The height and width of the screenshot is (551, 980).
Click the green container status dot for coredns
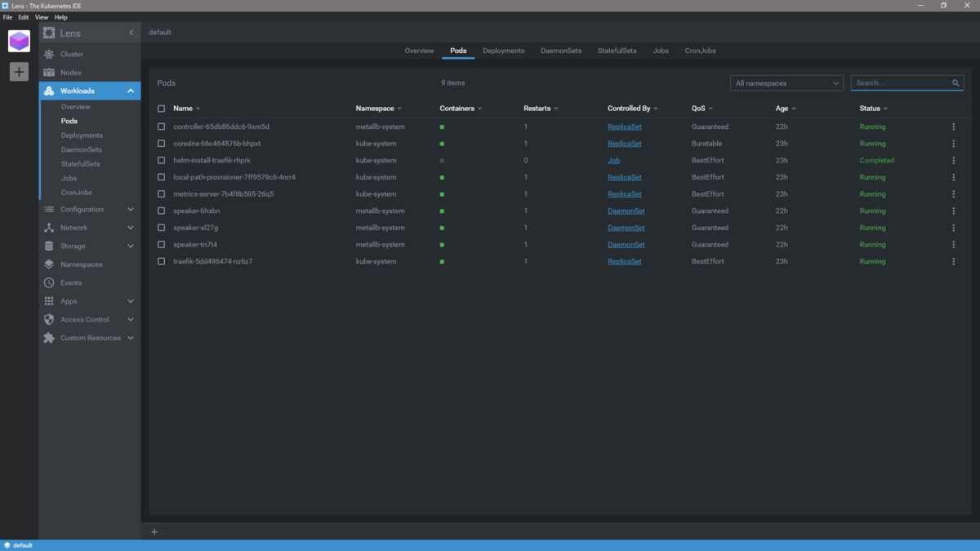(442, 144)
